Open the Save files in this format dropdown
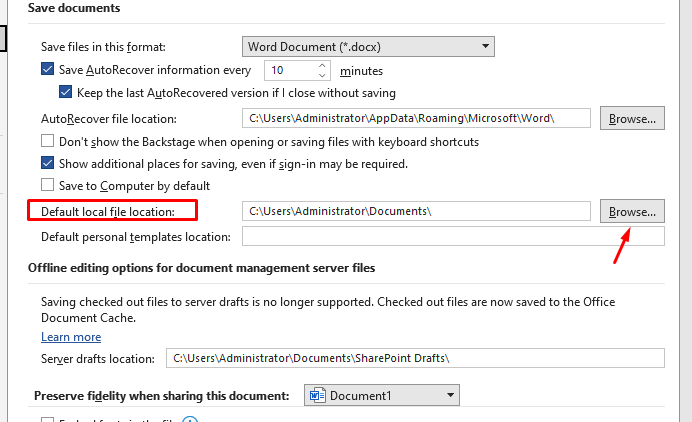692x422 pixels. [368, 47]
